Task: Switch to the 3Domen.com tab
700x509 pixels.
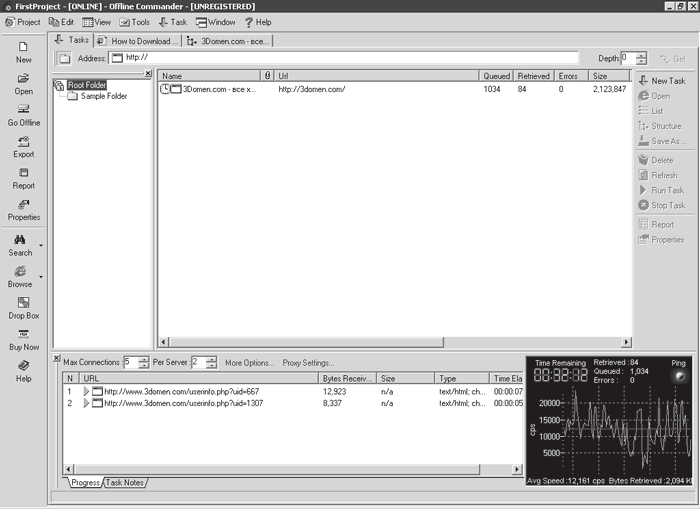Action: coord(228,41)
